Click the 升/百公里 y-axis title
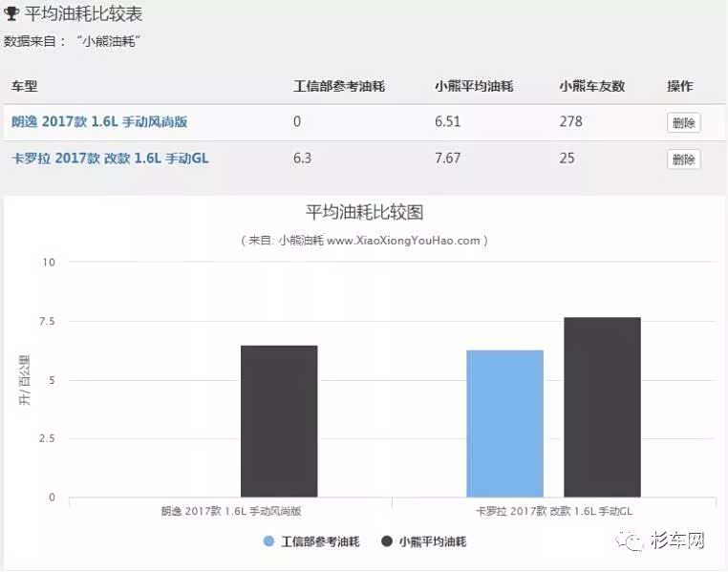The width and height of the screenshot is (728, 572). click(x=24, y=380)
